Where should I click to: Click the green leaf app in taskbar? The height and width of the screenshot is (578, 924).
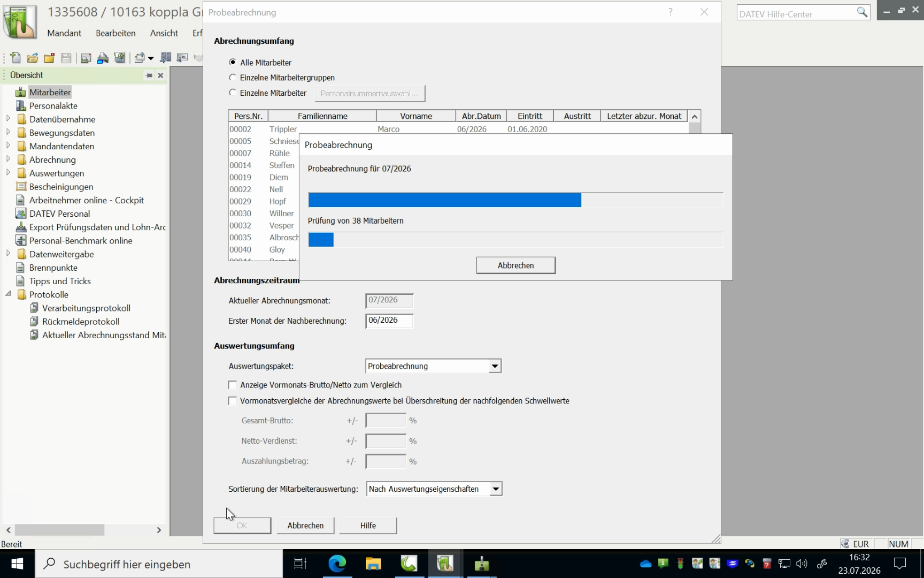409,564
